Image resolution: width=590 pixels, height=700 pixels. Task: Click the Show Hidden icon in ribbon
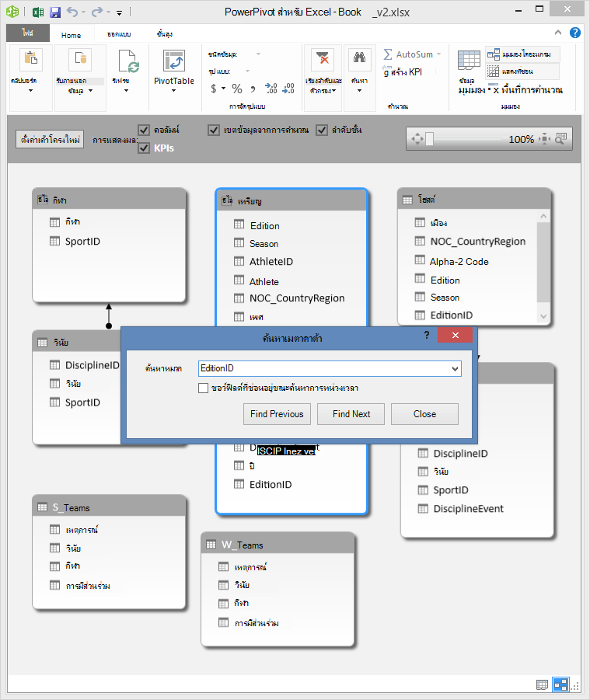(x=493, y=71)
